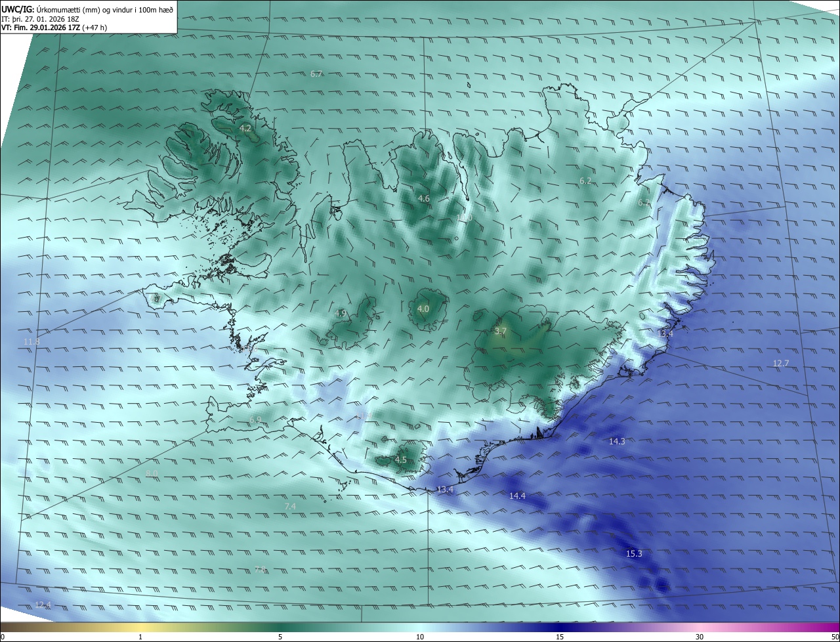840x642 pixels.
Task: Click the 0 tick on the color scale
Action: (3, 637)
